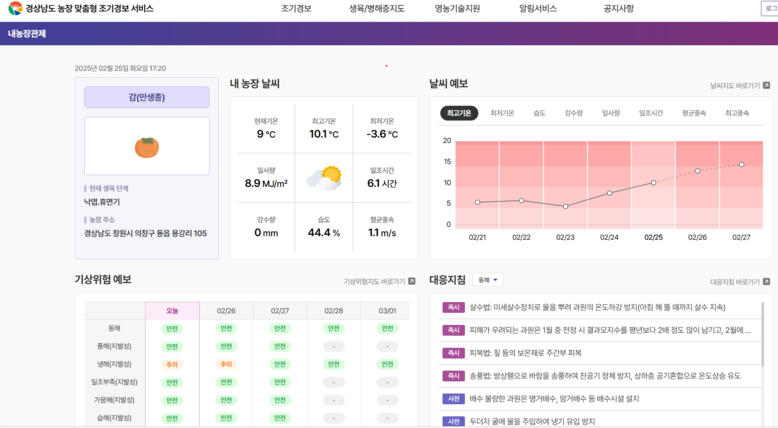778x428 pixels.
Task: Click the 경상남도 service logo icon
Action: [14, 9]
